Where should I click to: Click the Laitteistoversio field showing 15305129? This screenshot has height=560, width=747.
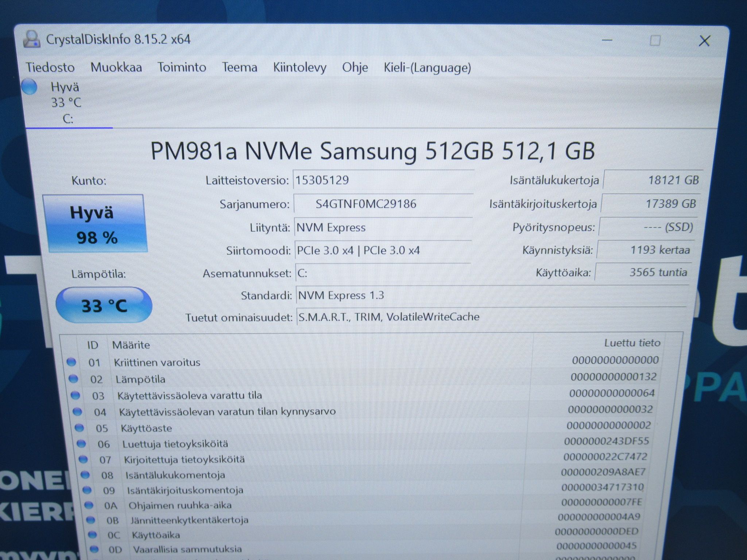tap(384, 180)
